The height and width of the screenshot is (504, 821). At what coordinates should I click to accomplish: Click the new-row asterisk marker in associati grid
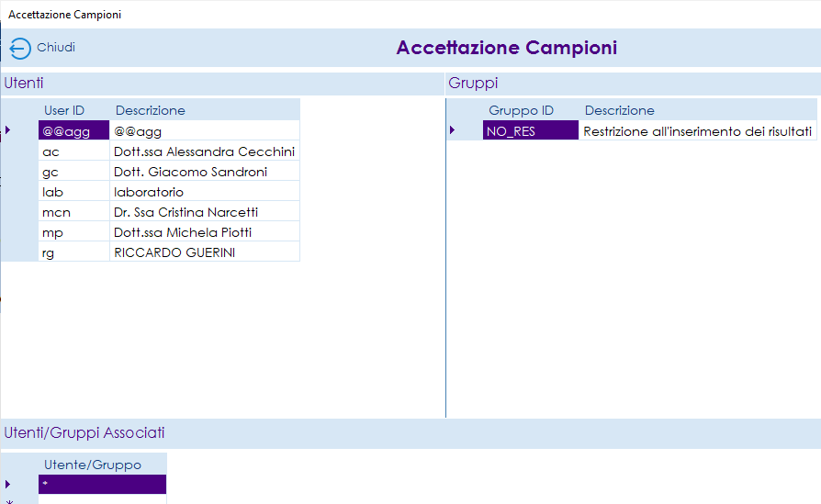pyautogui.click(x=9, y=501)
